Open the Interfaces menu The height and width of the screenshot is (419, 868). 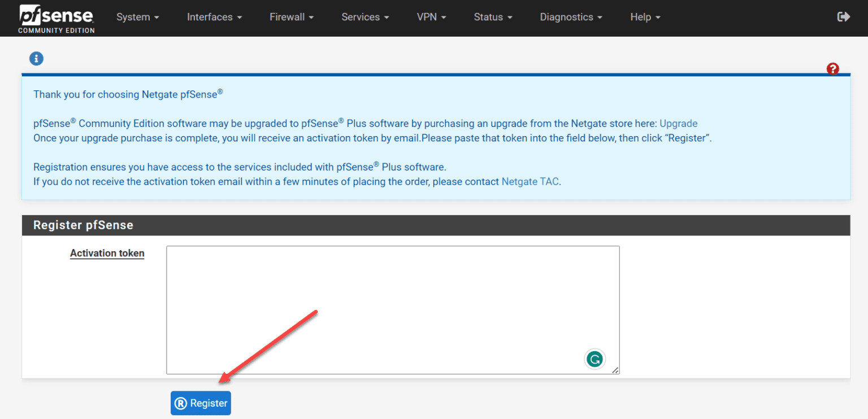214,17
